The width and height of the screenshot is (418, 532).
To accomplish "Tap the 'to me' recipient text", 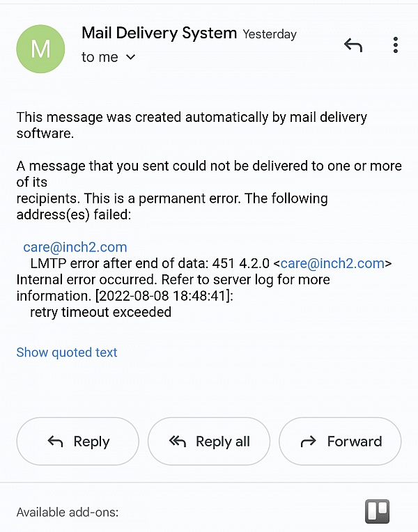I will pyautogui.click(x=100, y=57).
